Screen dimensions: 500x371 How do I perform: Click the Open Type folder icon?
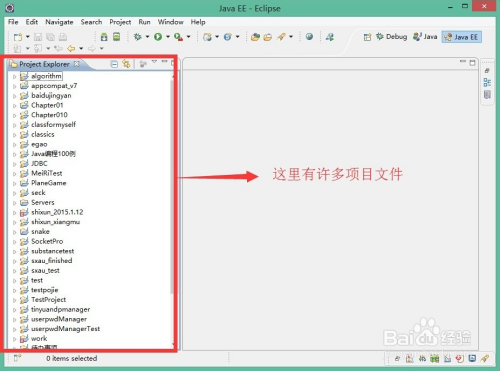pyautogui.click(x=255, y=37)
